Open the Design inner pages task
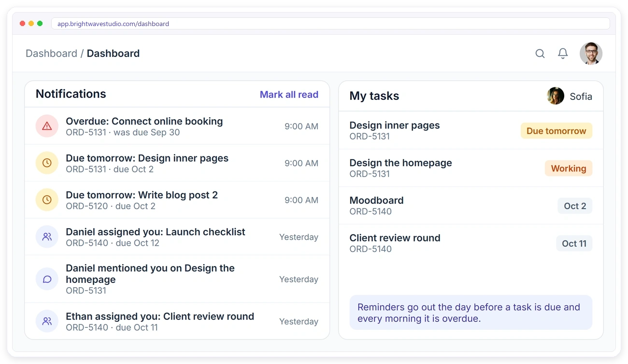This screenshot has width=628, height=364. (471, 130)
